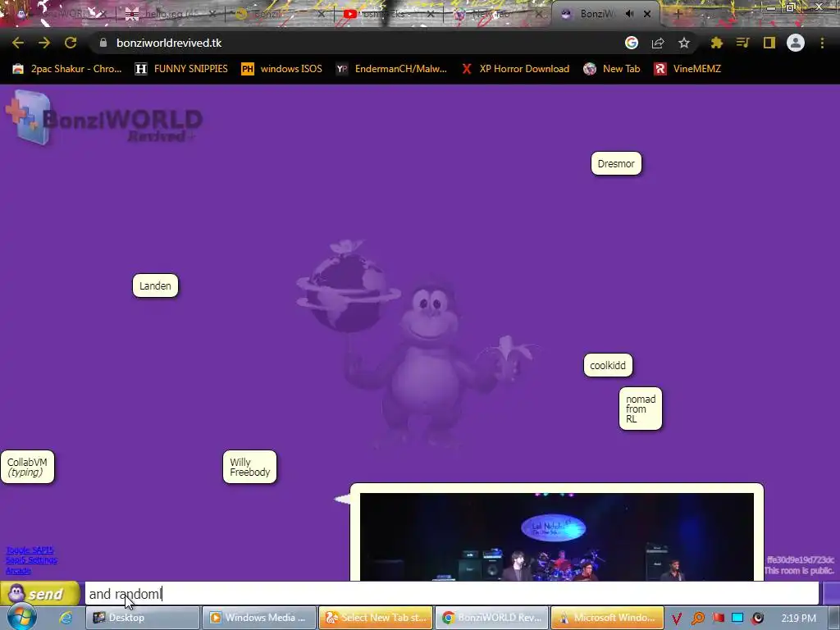Switch to the New Tab tab

[496, 14]
